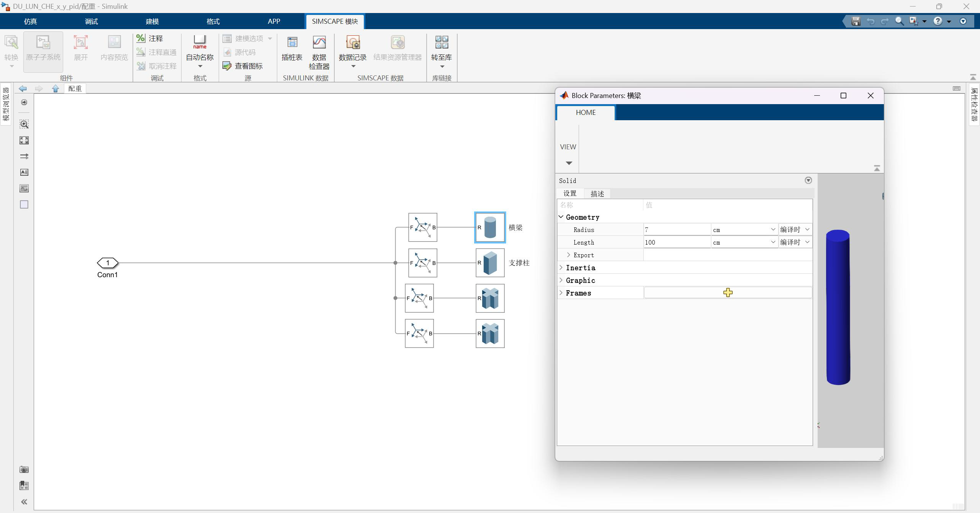Screen dimensions: 980x513
Task: Collapse the Geometry section
Action: [x=561, y=217]
